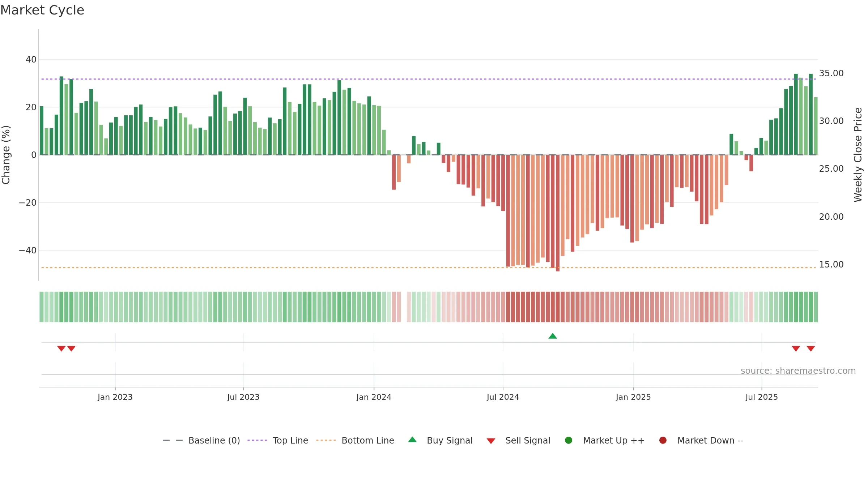
Task: Click the purple dotted Top Line legend sample
Action: 257,440
